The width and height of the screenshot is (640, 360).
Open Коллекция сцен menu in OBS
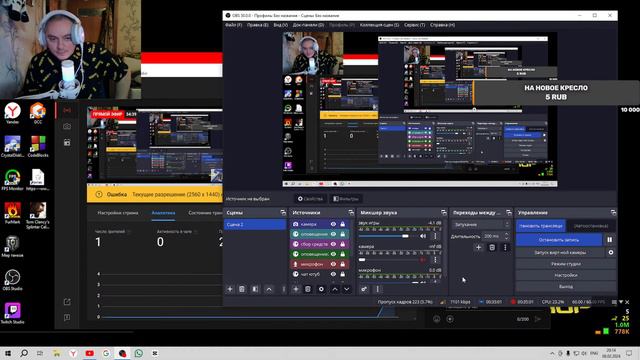coord(379,25)
